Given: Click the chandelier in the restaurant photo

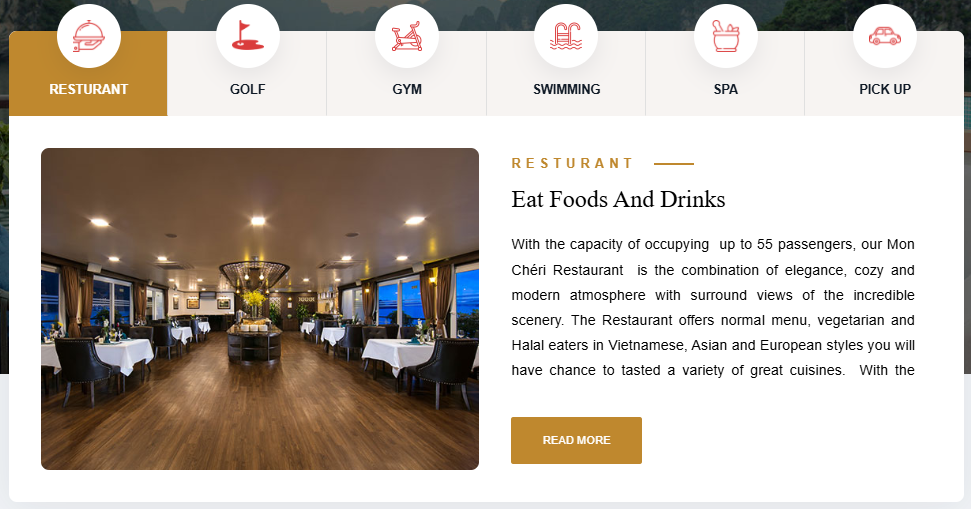Looking at the screenshot, I should tap(254, 275).
